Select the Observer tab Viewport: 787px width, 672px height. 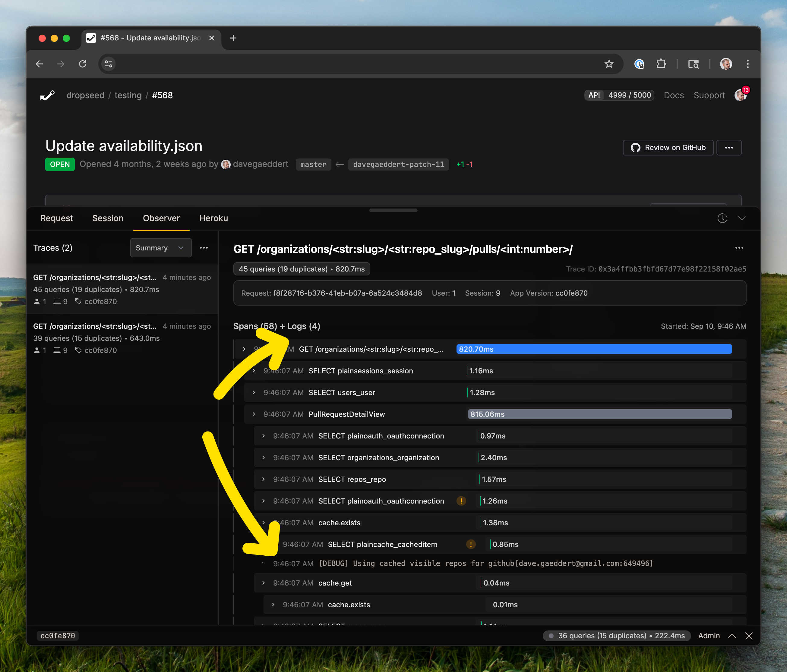[161, 218]
